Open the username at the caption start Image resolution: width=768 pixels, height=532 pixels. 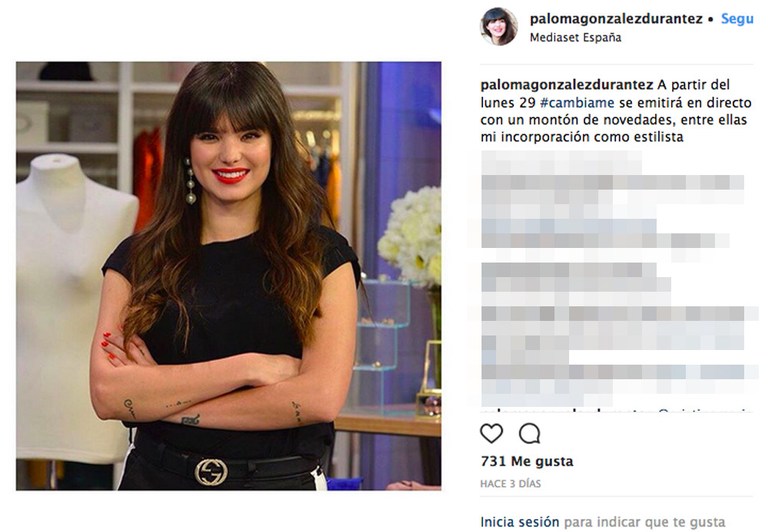click(x=567, y=84)
